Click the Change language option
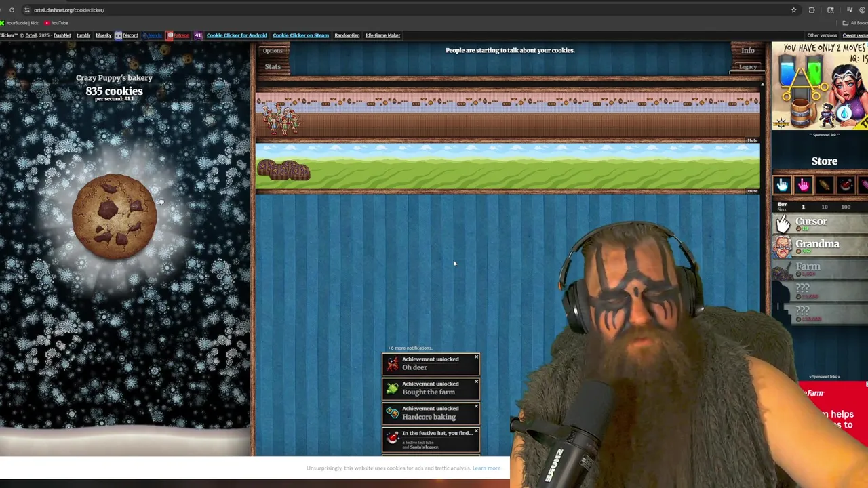The width and height of the screenshot is (868, 488). point(855,35)
